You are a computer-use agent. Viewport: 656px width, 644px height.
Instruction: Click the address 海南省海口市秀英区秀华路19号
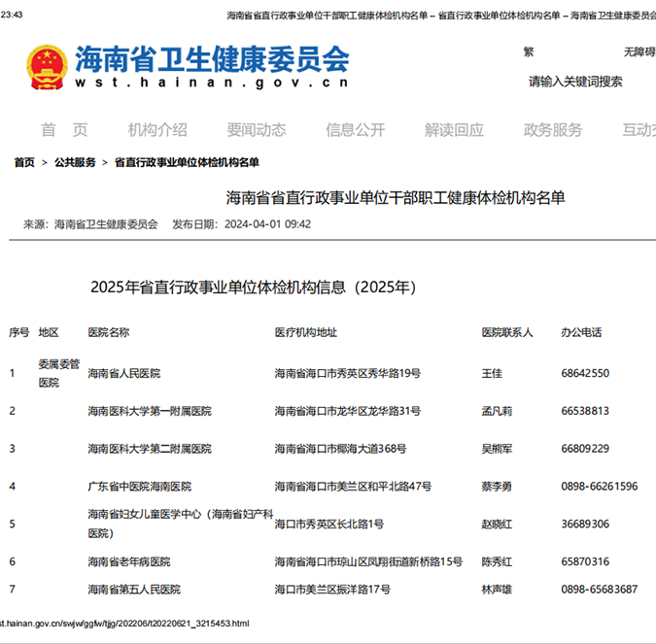click(x=348, y=373)
